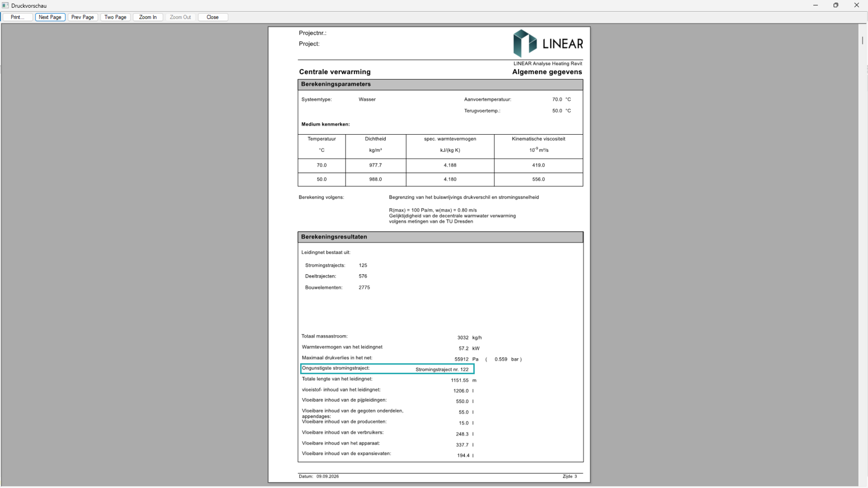868x488 pixels.
Task: Minimize the Druckvorschau window
Action: pyautogui.click(x=815, y=5)
